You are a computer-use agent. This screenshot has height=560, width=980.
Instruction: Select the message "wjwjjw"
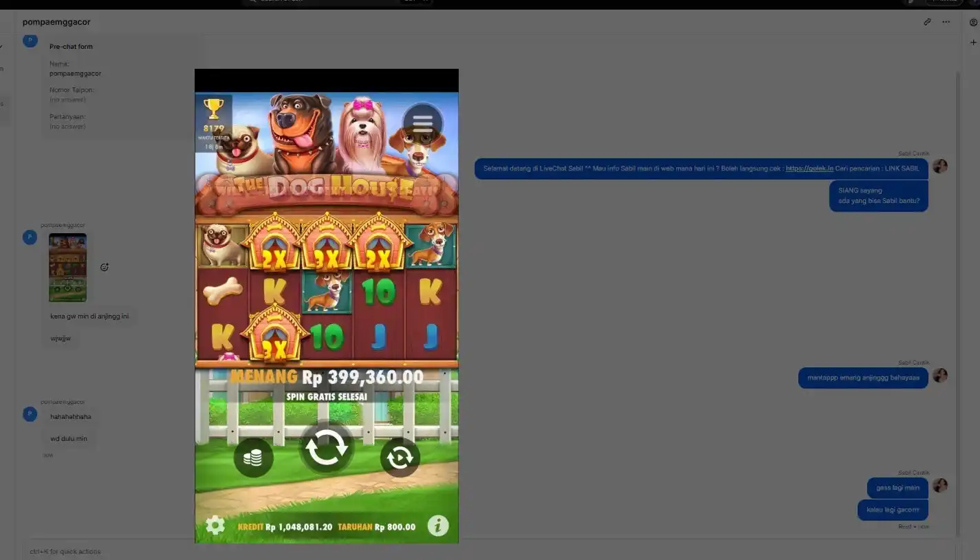tap(61, 338)
